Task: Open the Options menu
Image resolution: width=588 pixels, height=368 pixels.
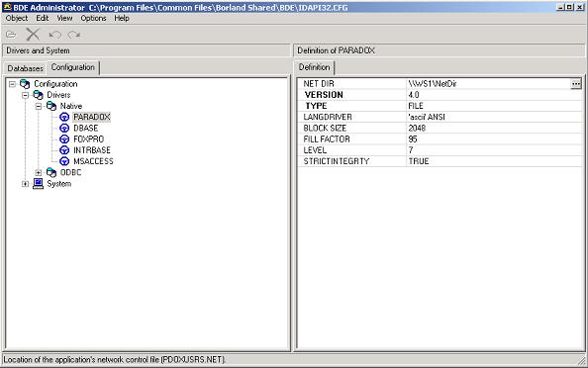Action: (93, 18)
